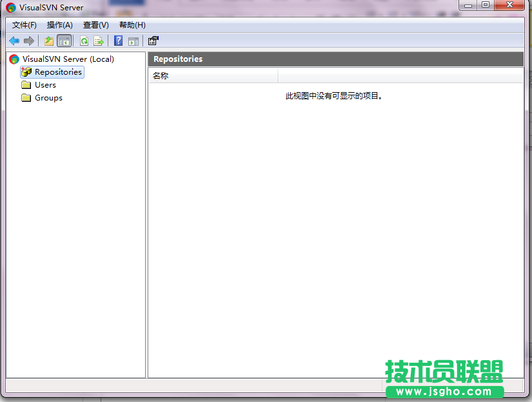532x402 pixels.
Task: Click the Up One Level folder icon
Action: pos(48,41)
